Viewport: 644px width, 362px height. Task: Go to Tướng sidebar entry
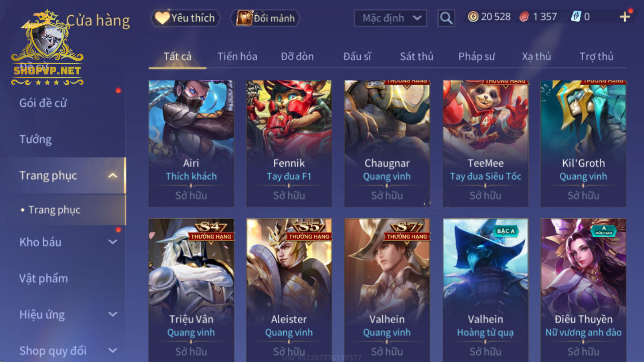[36, 139]
